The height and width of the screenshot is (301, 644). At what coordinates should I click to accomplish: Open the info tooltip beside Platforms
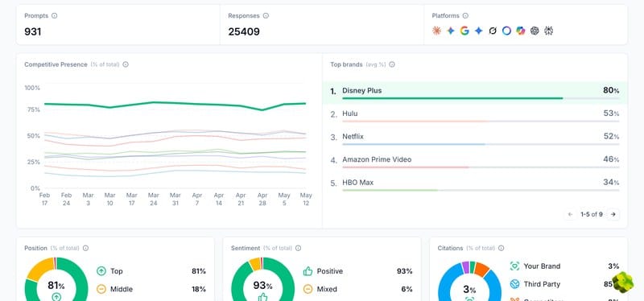click(x=465, y=15)
